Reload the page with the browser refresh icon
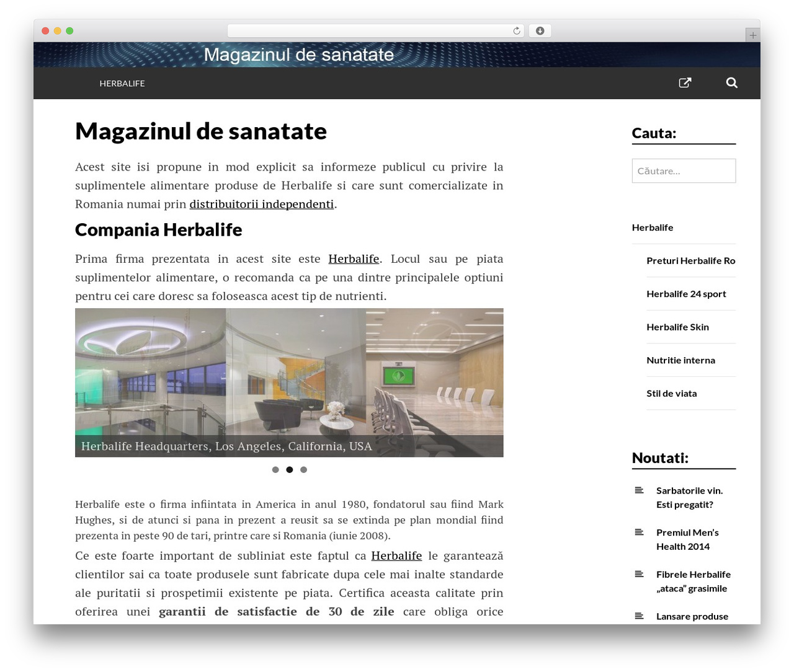 [517, 31]
